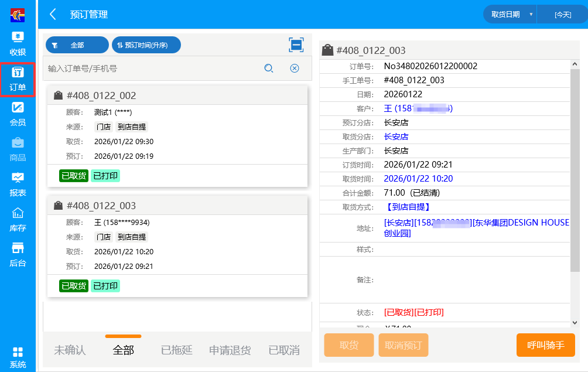Click the 取货分店 长安店 link
Viewport: 588px width, 372px height.
coord(396,136)
